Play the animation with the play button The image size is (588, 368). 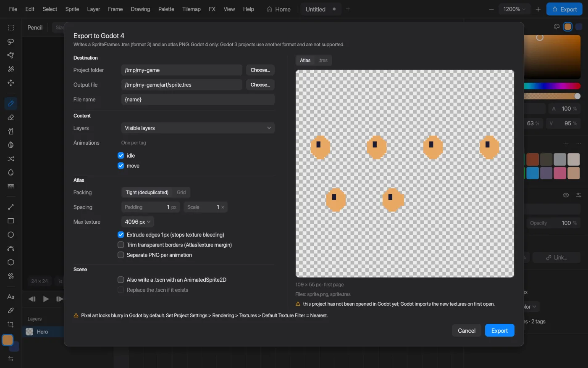[46, 299]
